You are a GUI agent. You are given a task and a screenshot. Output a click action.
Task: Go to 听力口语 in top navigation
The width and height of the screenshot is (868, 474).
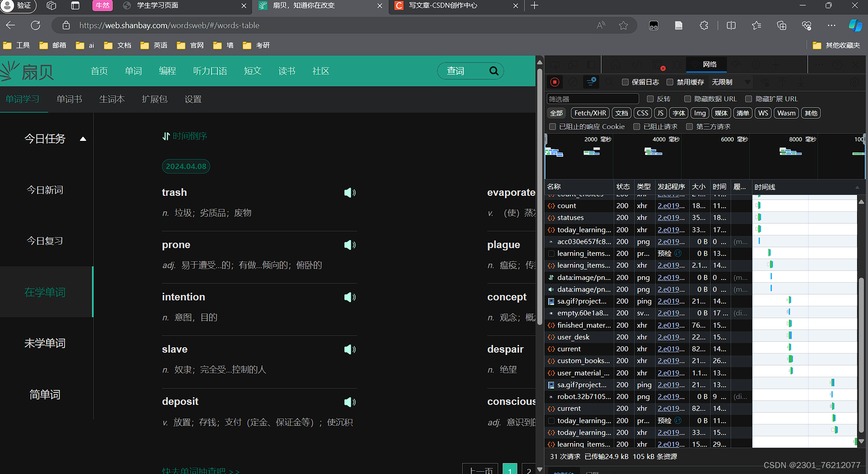point(210,71)
